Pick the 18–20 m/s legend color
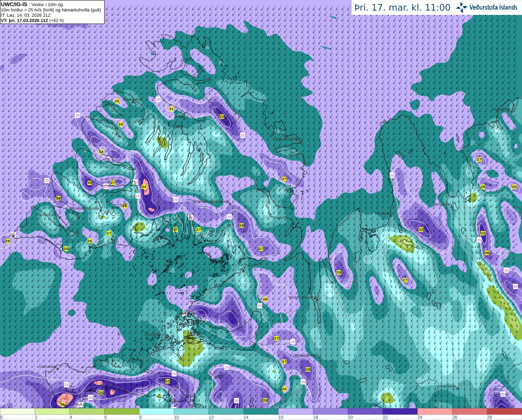 coord(331,411)
